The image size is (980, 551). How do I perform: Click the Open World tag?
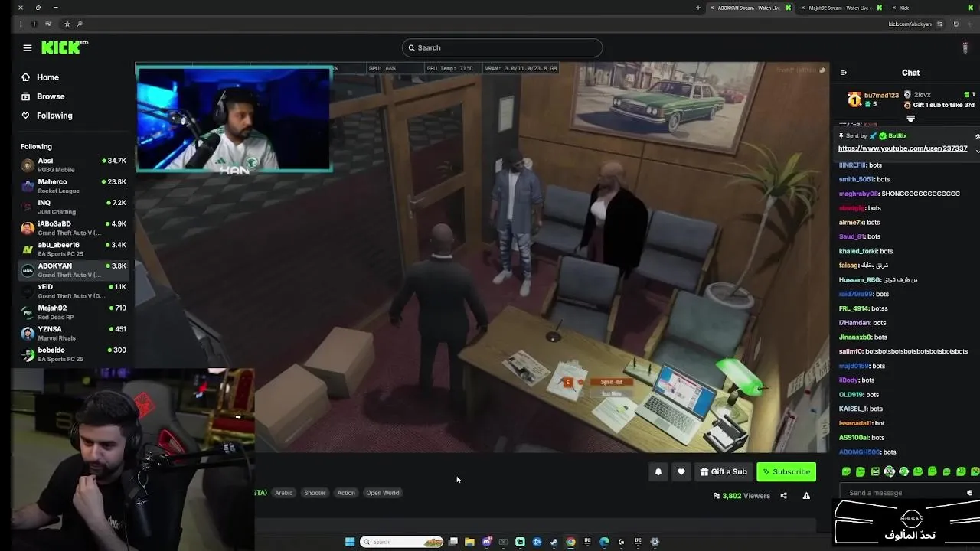tap(383, 493)
